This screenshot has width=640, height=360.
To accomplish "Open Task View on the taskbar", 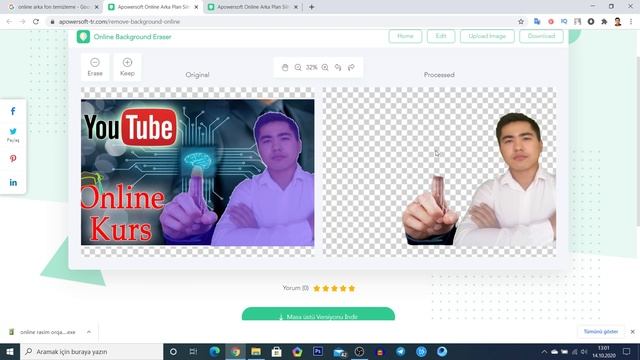I will tap(193, 351).
